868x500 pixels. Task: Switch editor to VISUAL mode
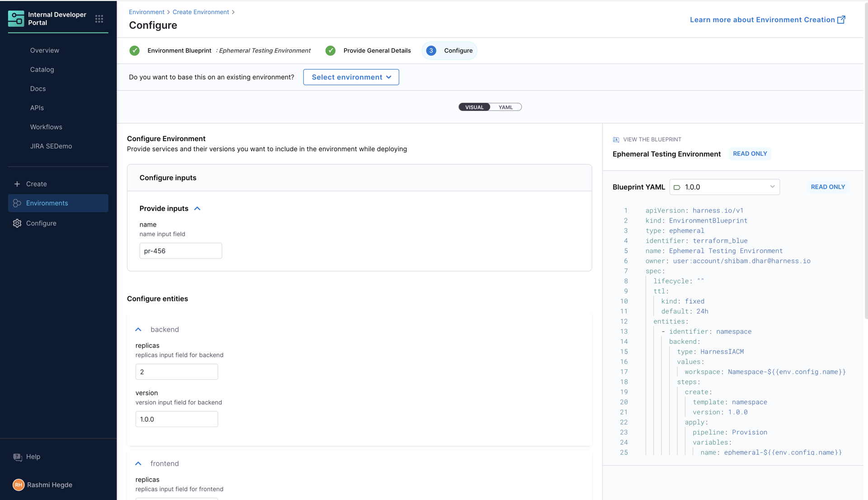tap(474, 107)
